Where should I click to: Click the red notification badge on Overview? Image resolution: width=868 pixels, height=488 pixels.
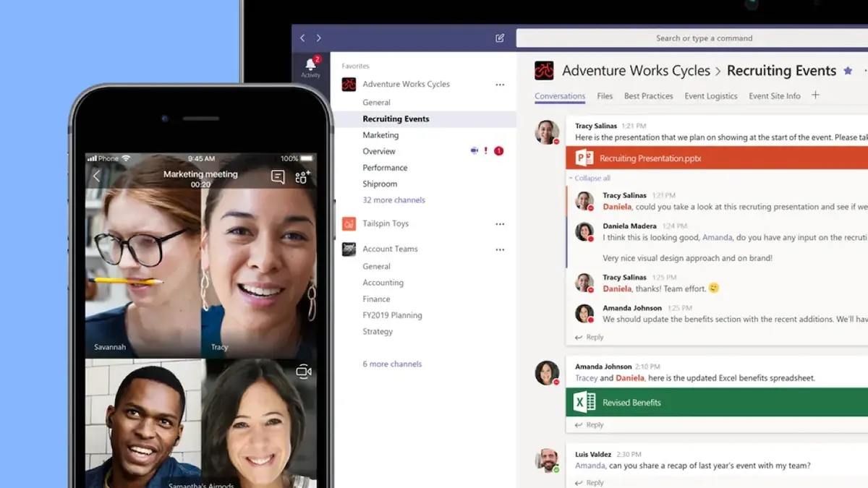498,151
